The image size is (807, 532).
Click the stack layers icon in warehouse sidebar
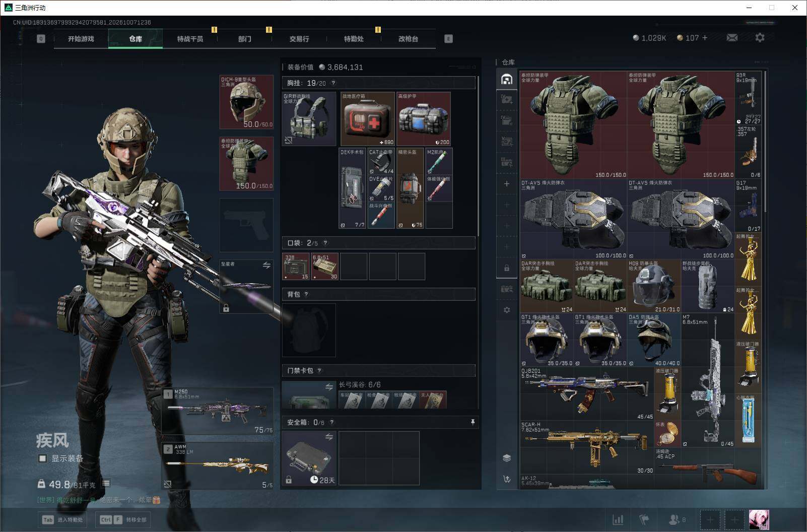tap(507, 457)
